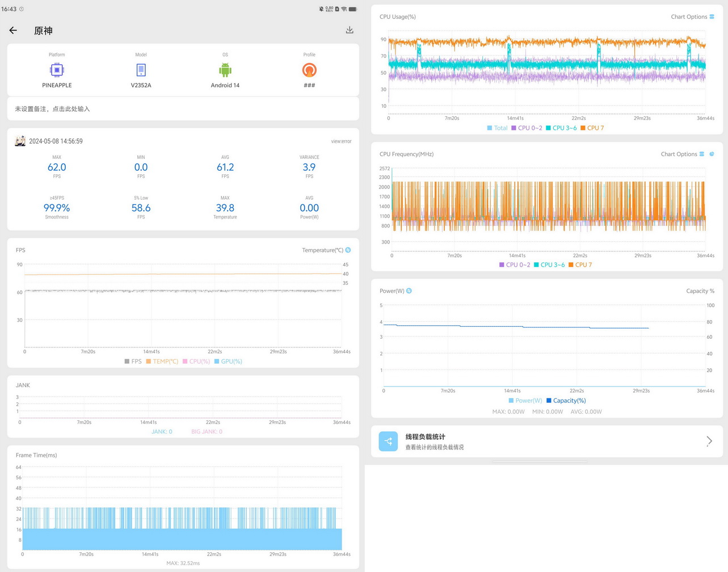Screen dimensions: 728x572
Task: Click the MAX value 62.0 FPS
Action: click(57, 167)
